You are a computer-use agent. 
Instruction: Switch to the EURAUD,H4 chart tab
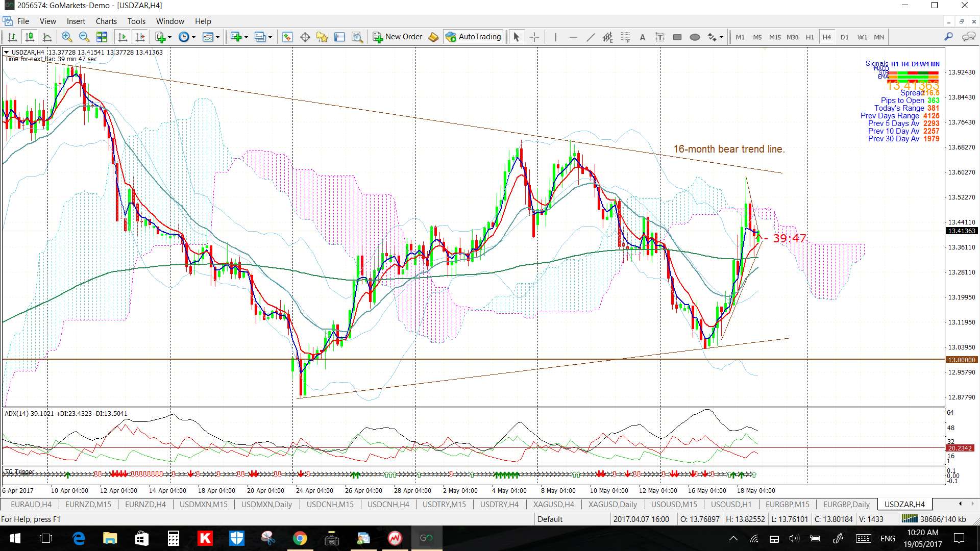coord(31,505)
